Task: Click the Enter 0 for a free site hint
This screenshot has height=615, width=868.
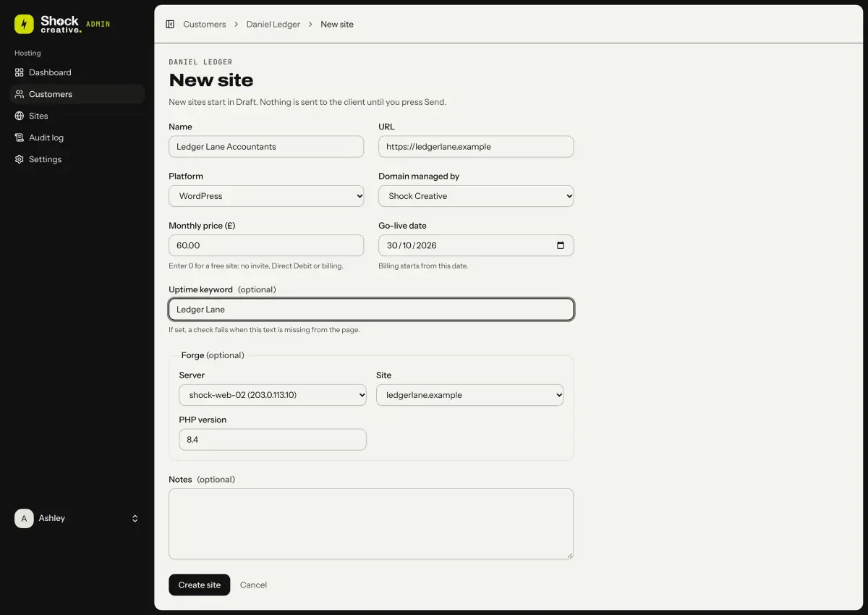Action: (x=256, y=266)
